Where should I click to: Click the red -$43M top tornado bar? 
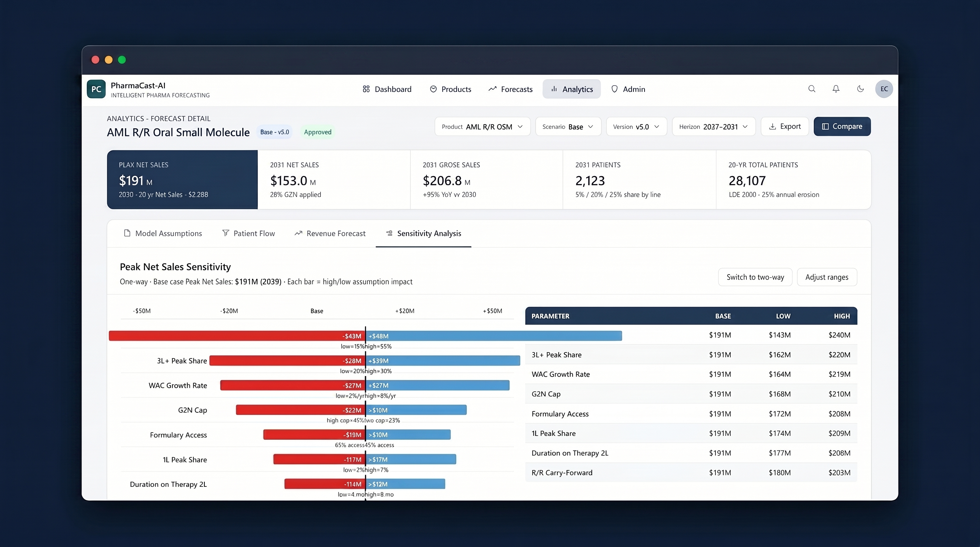click(x=236, y=336)
